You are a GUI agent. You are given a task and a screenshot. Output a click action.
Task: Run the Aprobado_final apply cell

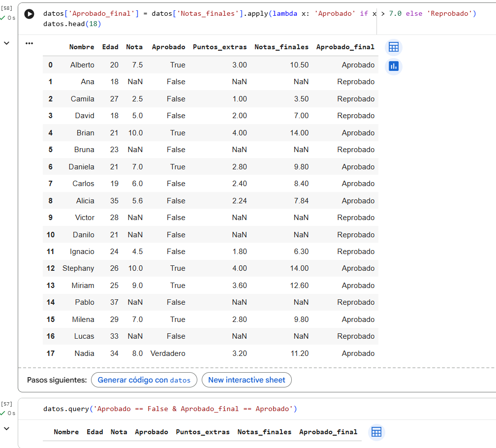[x=30, y=14]
